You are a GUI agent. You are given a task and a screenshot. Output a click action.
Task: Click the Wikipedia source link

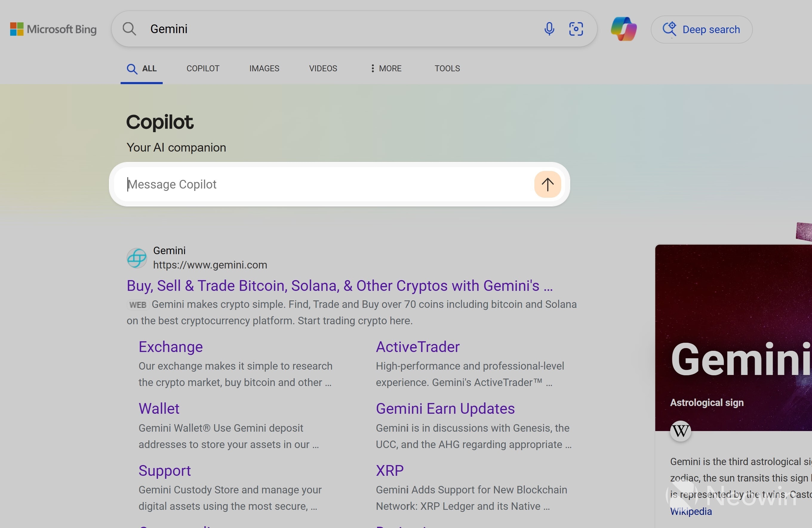point(691,511)
